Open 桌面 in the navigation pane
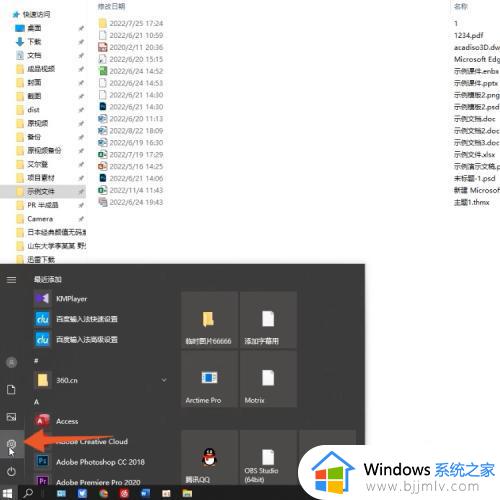 pyautogui.click(x=34, y=28)
